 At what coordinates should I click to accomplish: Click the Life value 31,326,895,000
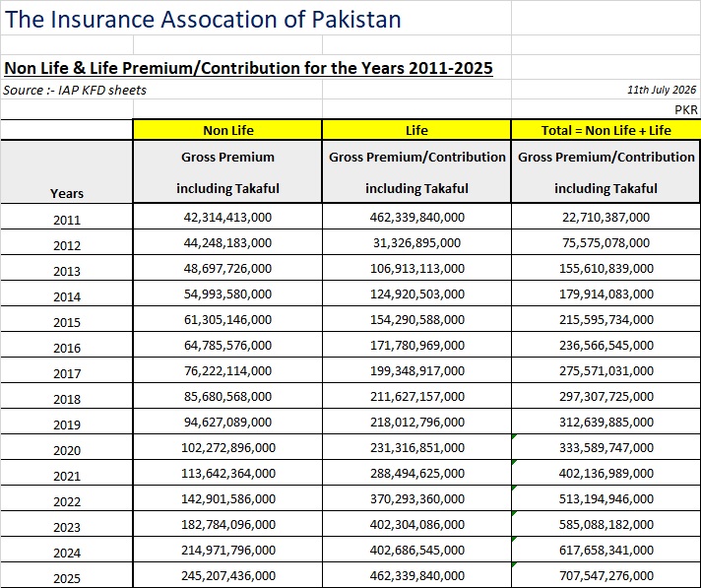click(417, 242)
